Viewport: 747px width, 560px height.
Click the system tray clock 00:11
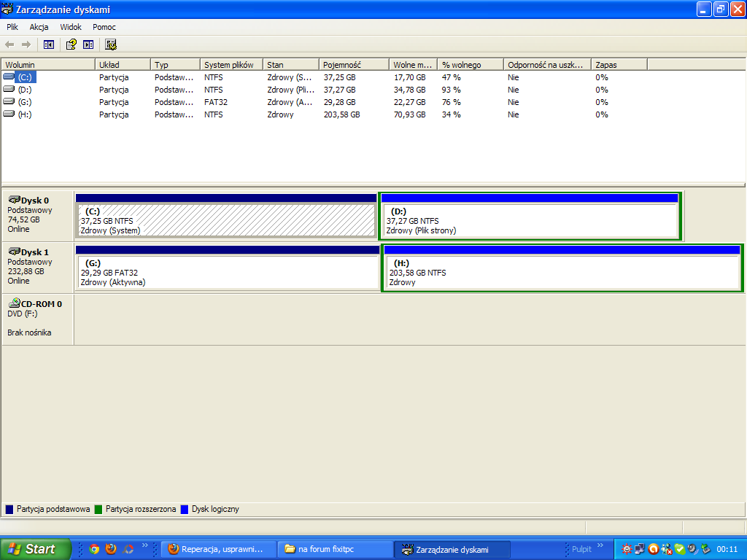pyautogui.click(x=727, y=549)
